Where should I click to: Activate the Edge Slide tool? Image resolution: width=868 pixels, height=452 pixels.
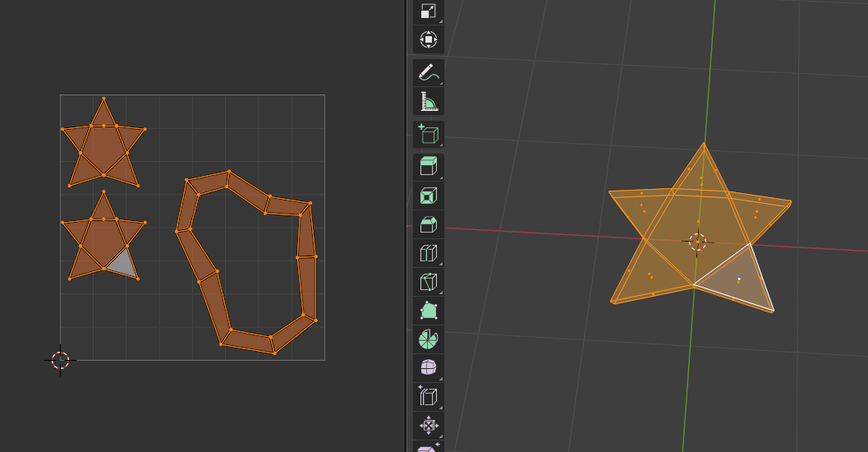[428, 396]
